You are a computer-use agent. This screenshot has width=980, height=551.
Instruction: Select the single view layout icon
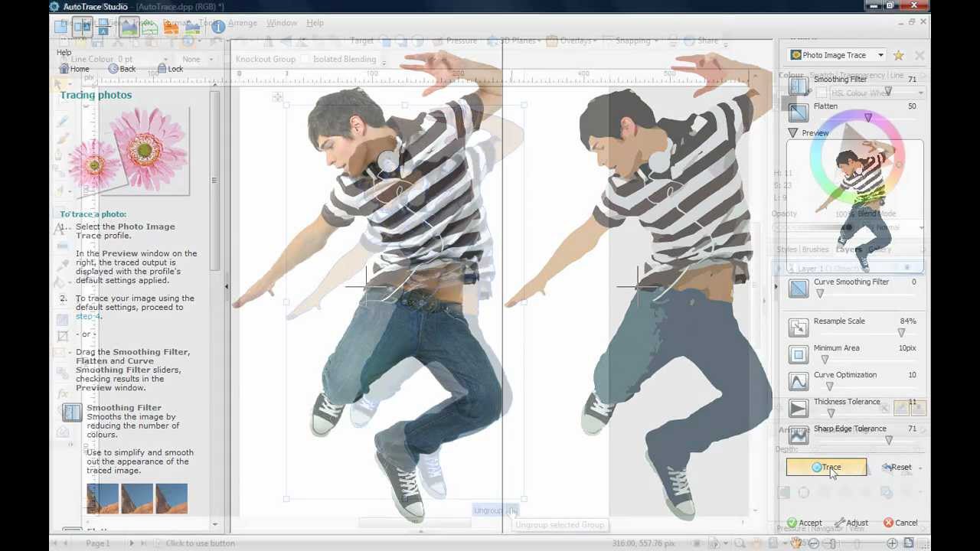[60, 27]
